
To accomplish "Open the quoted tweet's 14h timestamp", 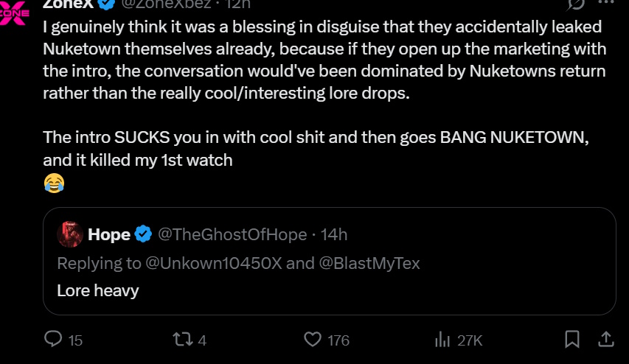I will [x=334, y=234].
